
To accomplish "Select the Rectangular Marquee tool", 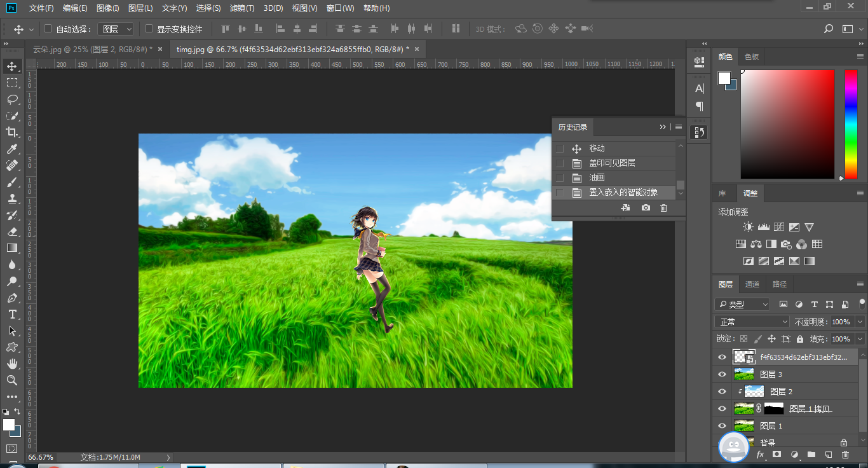I will 12,83.
